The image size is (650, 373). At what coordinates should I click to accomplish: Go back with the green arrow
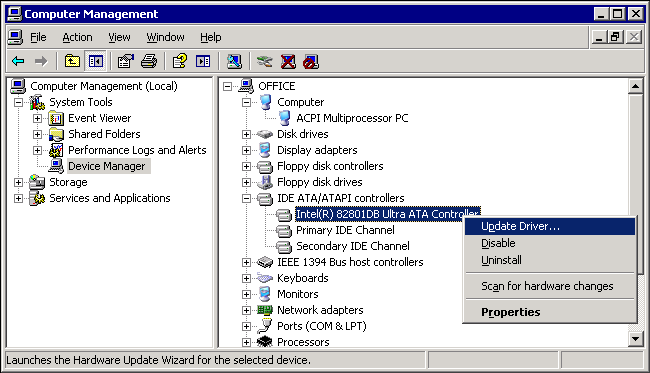tap(18, 62)
